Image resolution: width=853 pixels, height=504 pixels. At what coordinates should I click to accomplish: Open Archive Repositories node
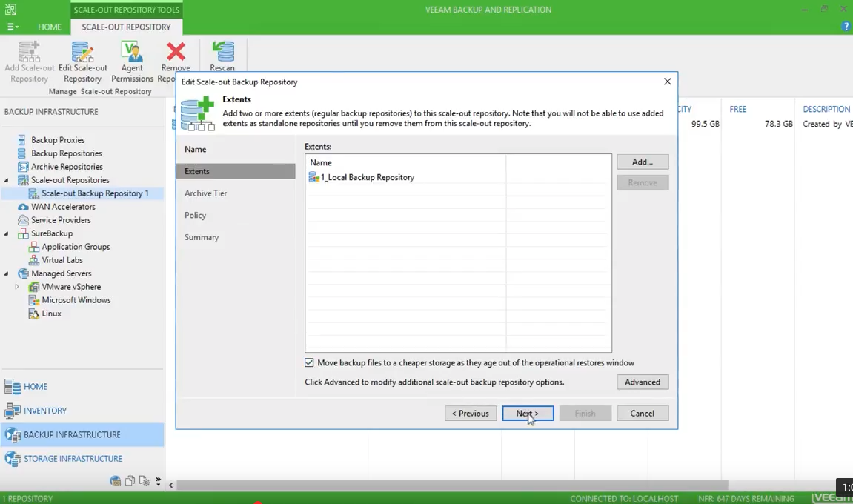67,167
